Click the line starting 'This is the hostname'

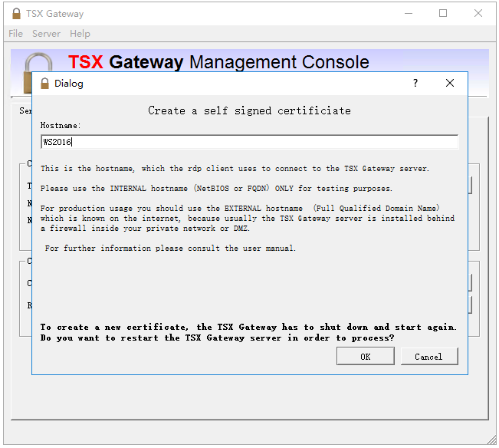click(235, 169)
